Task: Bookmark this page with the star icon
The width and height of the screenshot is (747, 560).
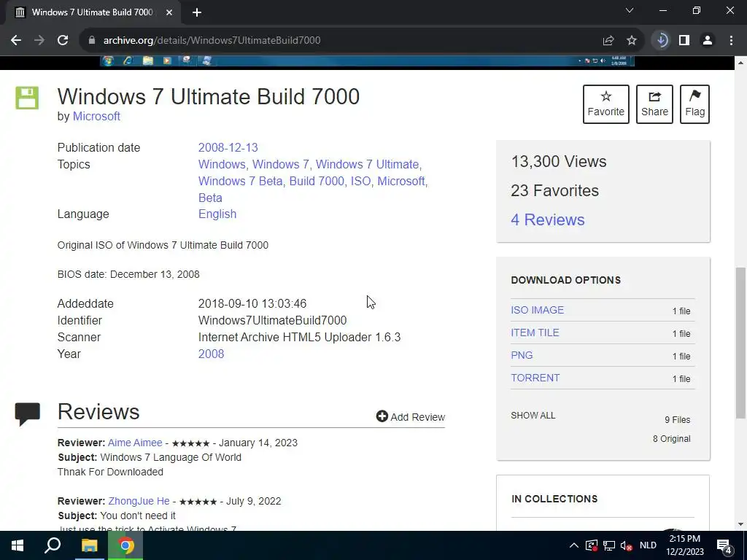Action: coord(632,41)
